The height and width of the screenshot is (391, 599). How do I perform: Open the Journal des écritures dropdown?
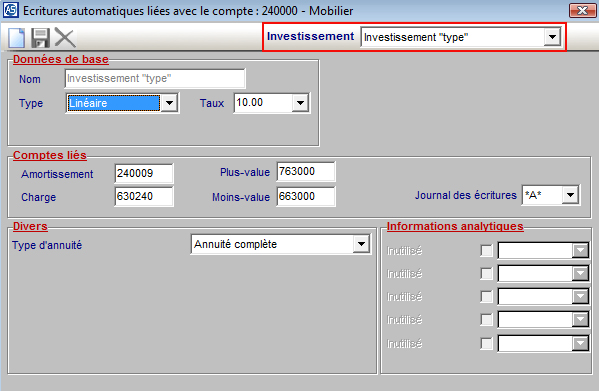[x=570, y=195]
